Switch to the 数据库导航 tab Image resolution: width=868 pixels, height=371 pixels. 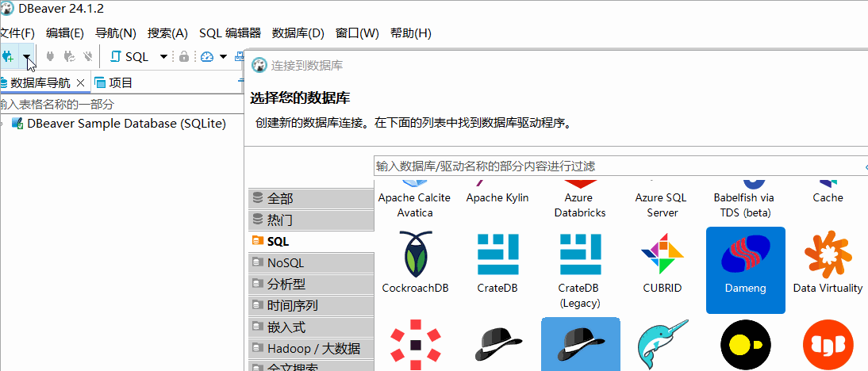click(x=40, y=83)
